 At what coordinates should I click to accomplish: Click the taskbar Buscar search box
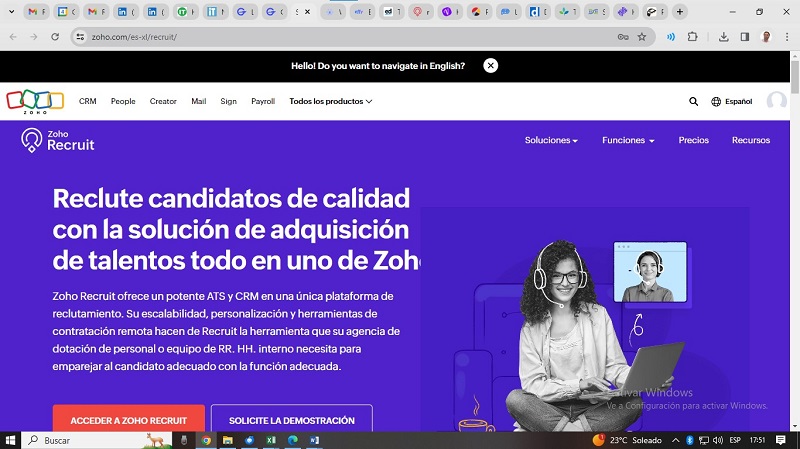97,440
